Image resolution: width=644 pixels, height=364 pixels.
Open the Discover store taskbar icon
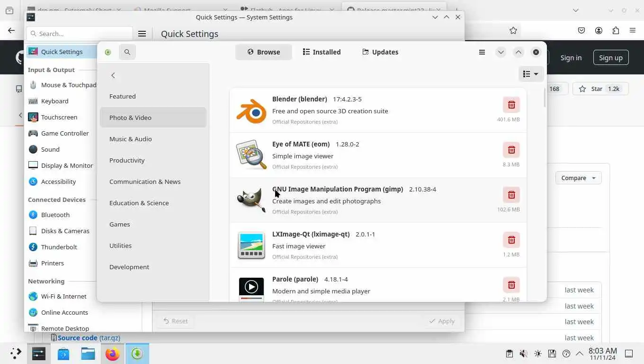(x=63, y=354)
